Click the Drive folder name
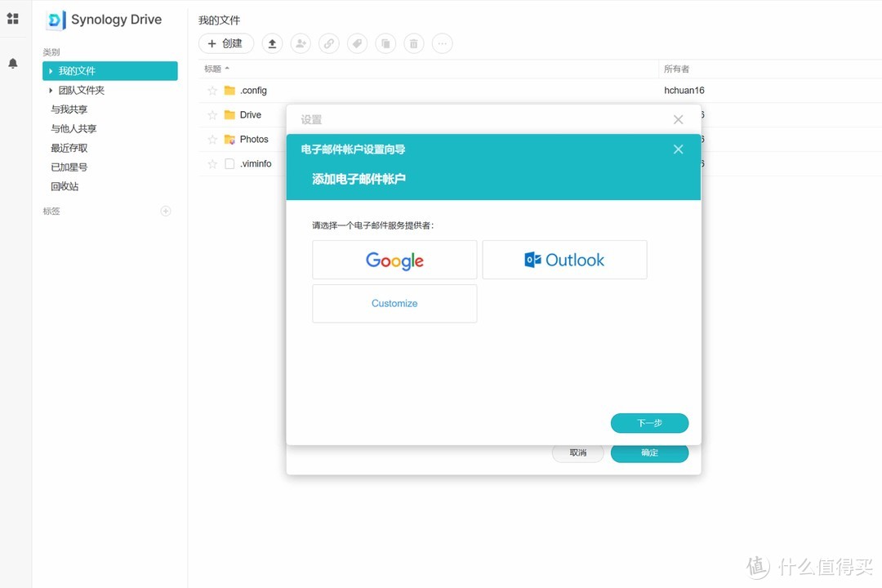 coord(251,115)
